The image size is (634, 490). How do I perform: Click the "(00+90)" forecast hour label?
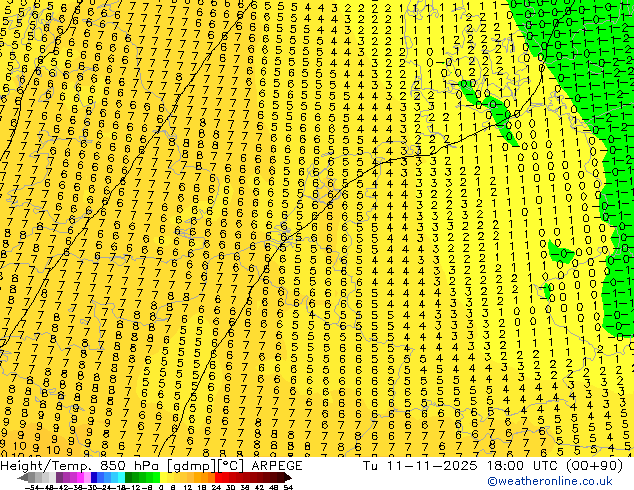click(x=594, y=465)
